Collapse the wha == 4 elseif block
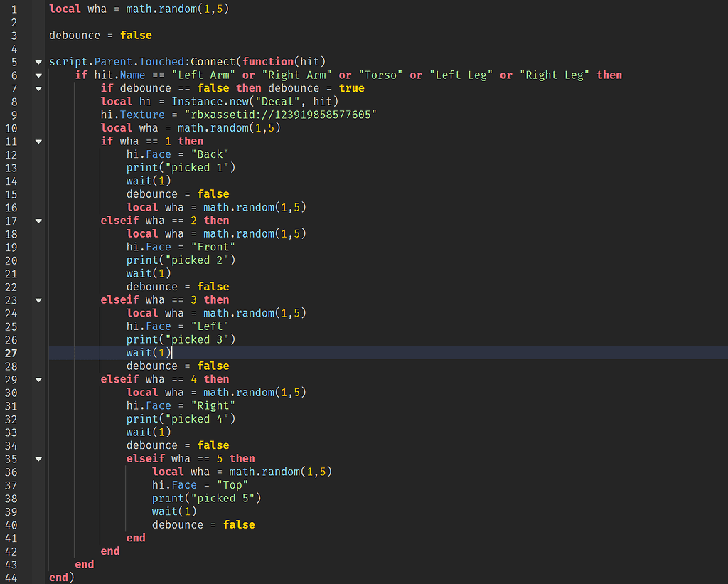 (38, 379)
